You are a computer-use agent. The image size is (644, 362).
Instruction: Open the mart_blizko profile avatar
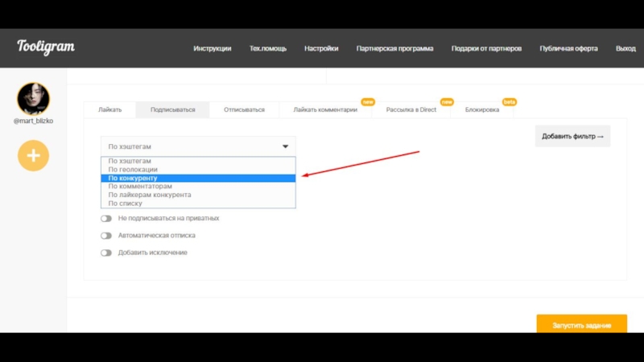tap(33, 99)
